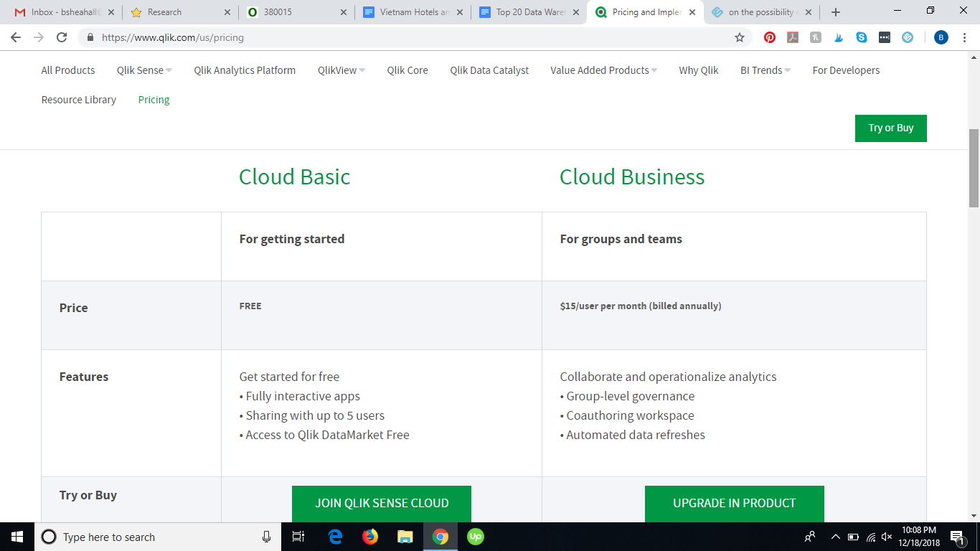Open the profile avatar B
Screen dimensions: 980x551
pyautogui.click(x=941, y=37)
